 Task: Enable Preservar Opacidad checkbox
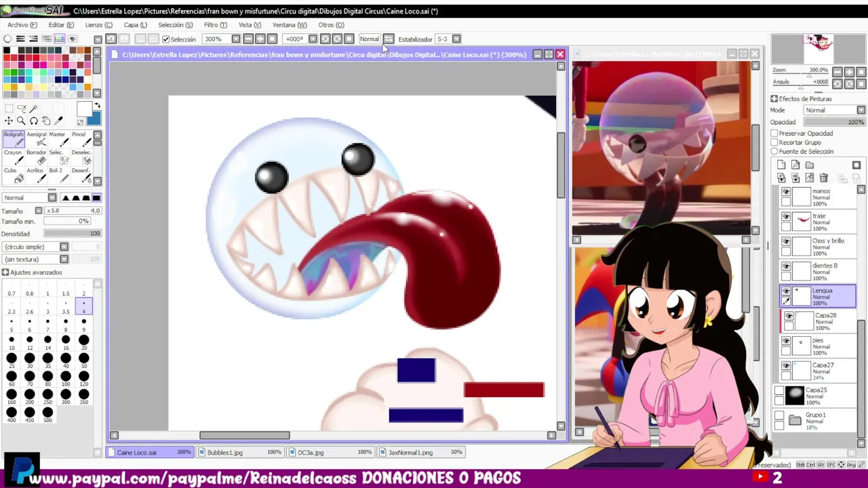(774, 134)
